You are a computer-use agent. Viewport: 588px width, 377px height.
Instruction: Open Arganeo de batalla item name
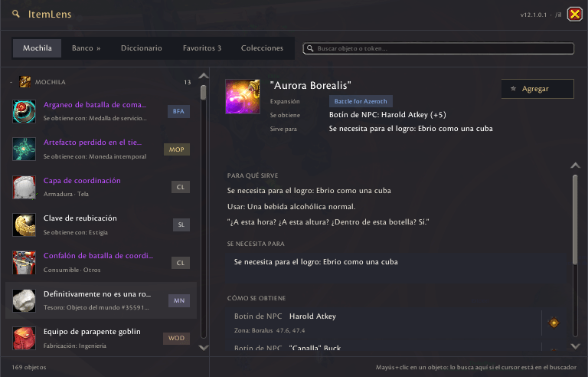95,105
